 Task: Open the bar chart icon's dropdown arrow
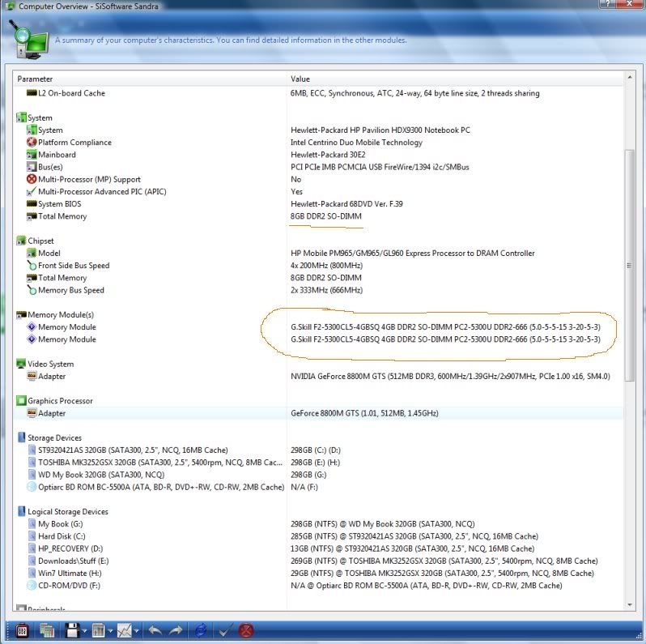(x=110, y=631)
